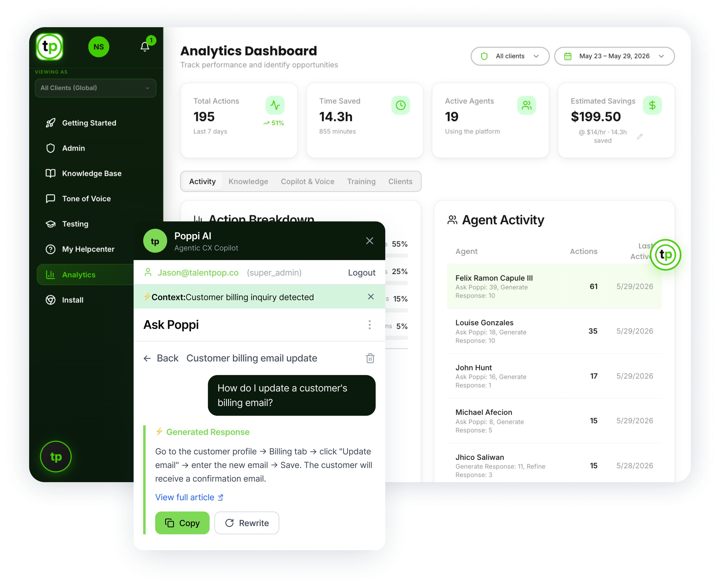
Task: Select Felix Ramon Capule III row
Action: point(554,286)
